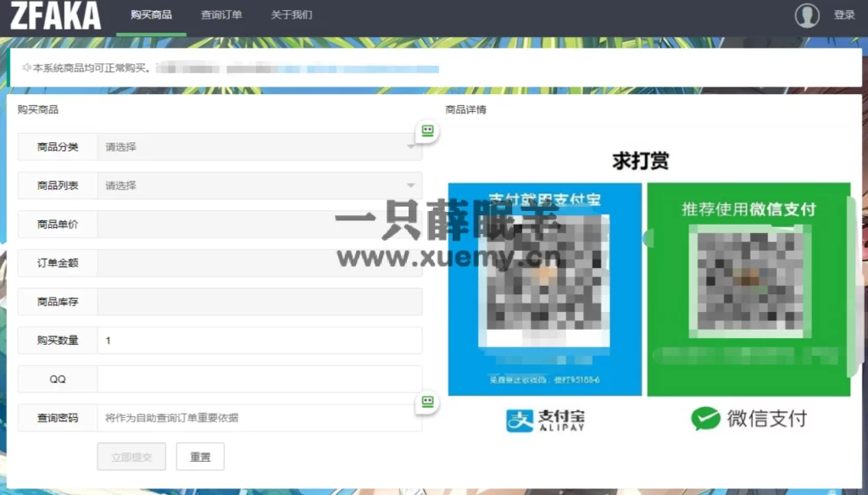Click the green chat icon near 商品分类
868x495 pixels.
pyautogui.click(x=427, y=131)
